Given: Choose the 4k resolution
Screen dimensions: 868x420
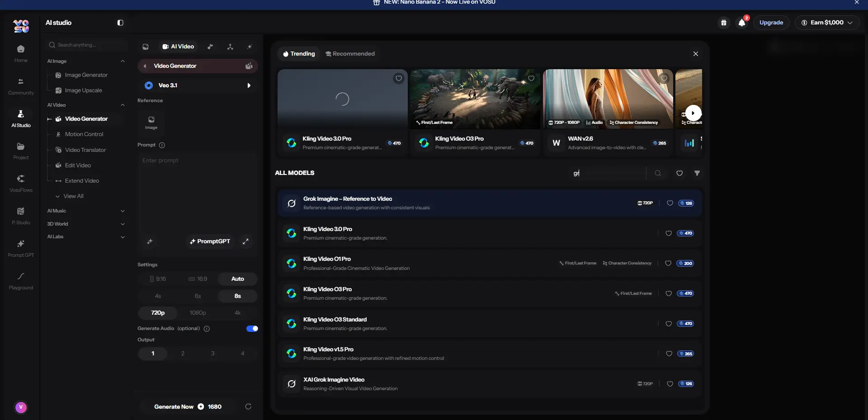Looking at the screenshot, I should [x=237, y=313].
